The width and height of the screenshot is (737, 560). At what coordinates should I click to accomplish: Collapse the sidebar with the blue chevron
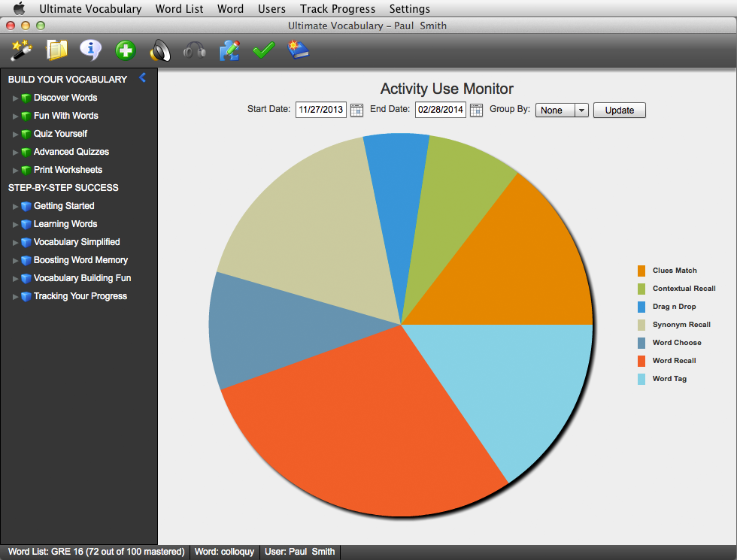tap(143, 78)
